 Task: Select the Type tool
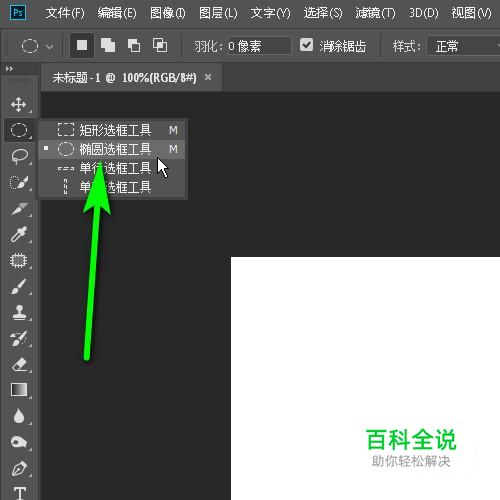[x=20, y=493]
